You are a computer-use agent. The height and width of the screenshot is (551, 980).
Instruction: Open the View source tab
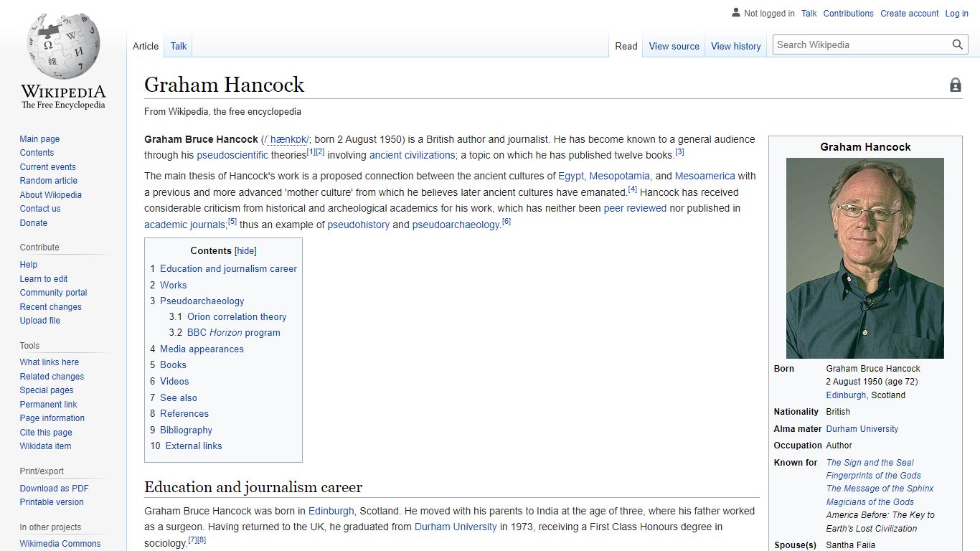[x=674, y=46]
